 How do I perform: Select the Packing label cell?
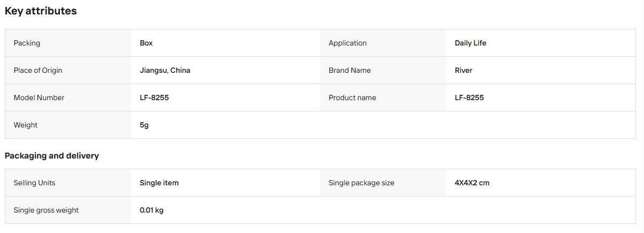pos(68,43)
